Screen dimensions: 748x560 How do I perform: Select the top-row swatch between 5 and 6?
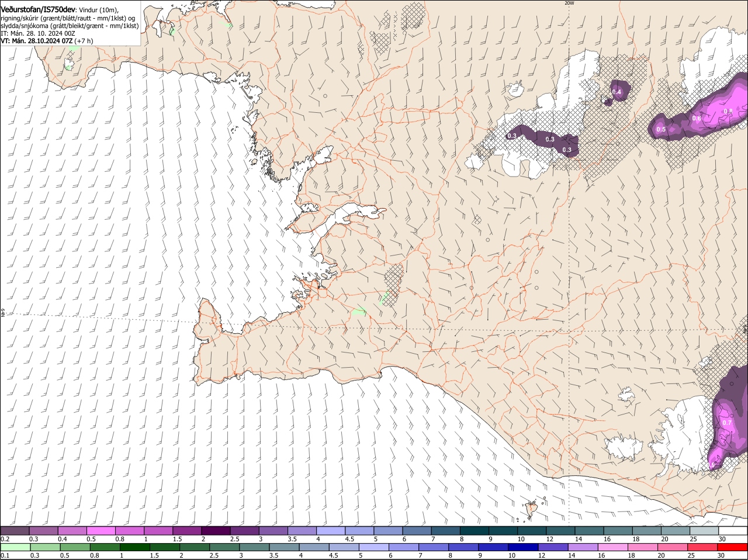pyautogui.click(x=388, y=530)
